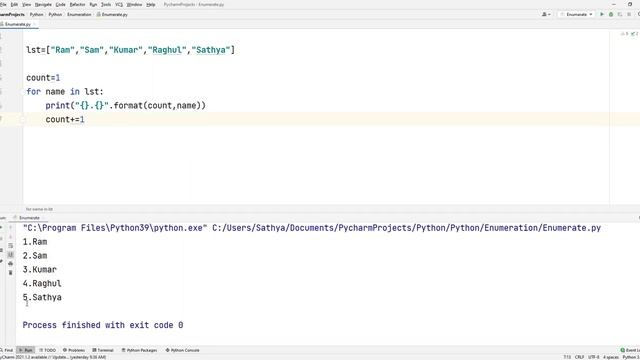Open the Find tool window button
The height and width of the screenshot is (360, 640).
7,350
